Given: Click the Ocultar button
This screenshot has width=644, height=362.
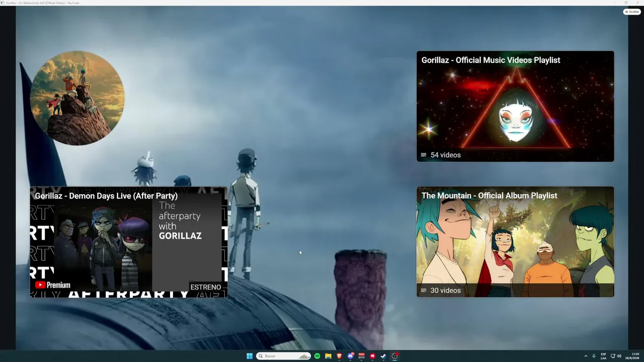Looking at the screenshot, I should 632,12.
